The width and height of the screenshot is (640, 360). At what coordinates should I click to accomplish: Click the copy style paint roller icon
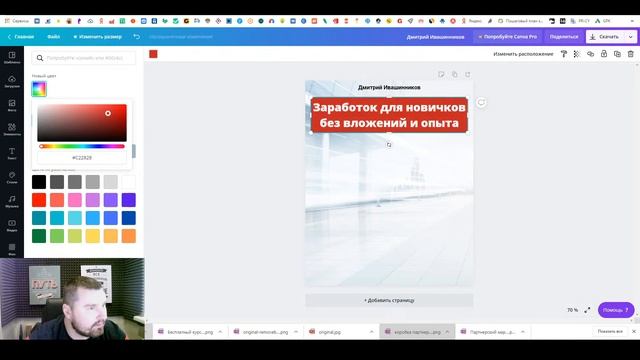pos(564,54)
